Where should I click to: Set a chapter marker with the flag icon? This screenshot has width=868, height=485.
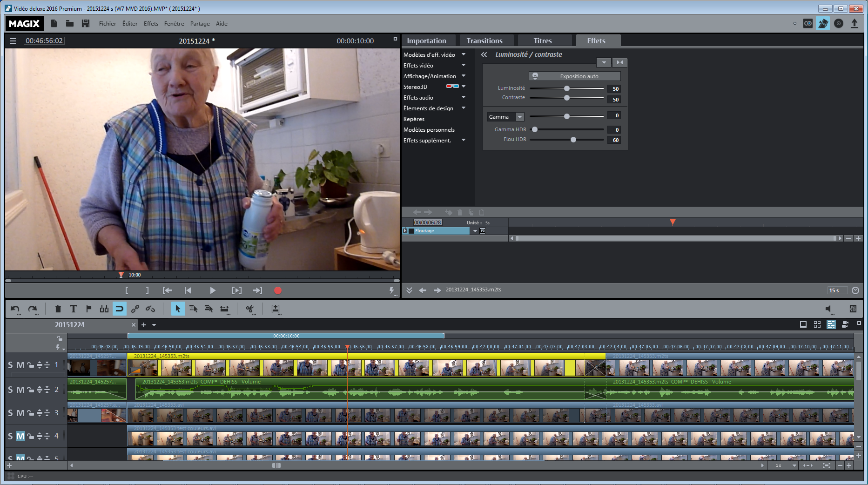[x=88, y=309]
